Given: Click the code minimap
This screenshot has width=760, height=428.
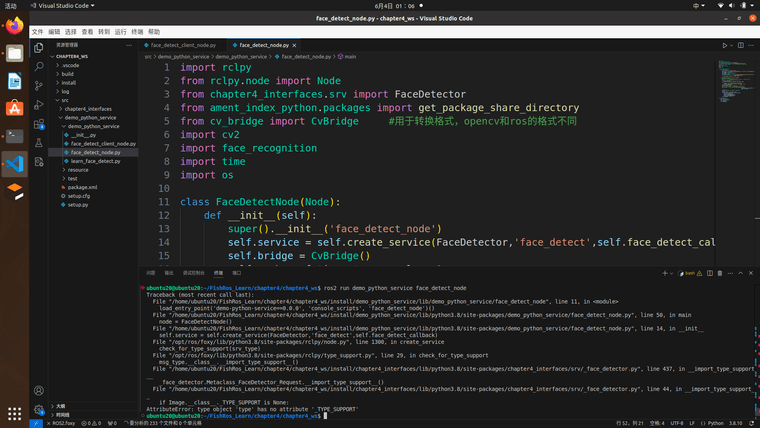Looking at the screenshot, I should click(736, 81).
